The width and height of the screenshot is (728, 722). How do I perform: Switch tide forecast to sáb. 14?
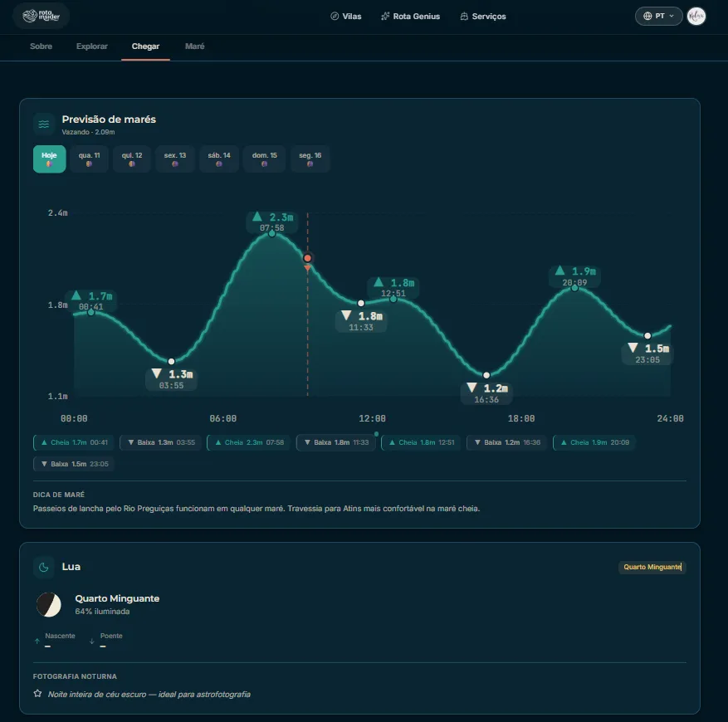[x=219, y=159]
